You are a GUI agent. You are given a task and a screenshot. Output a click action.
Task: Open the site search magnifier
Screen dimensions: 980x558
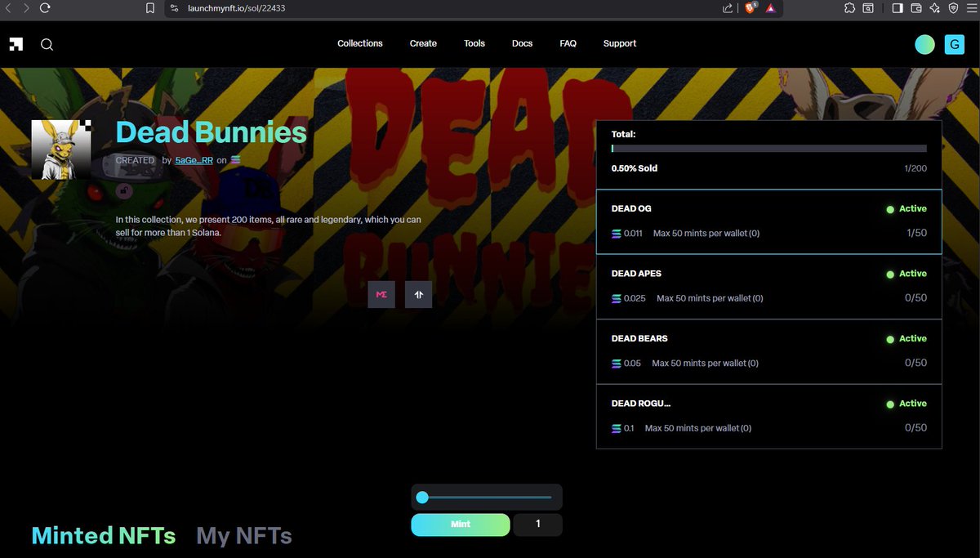pos(47,44)
